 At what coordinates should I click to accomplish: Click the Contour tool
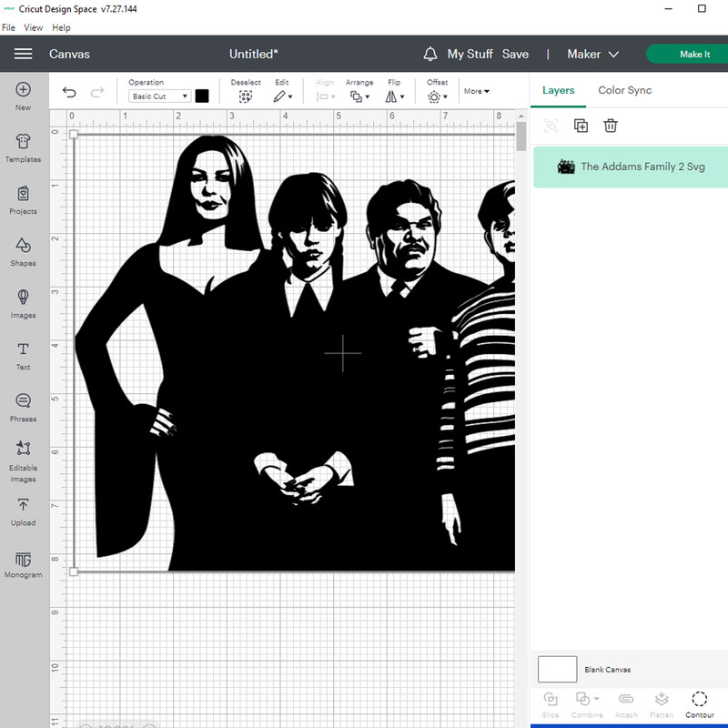699,703
